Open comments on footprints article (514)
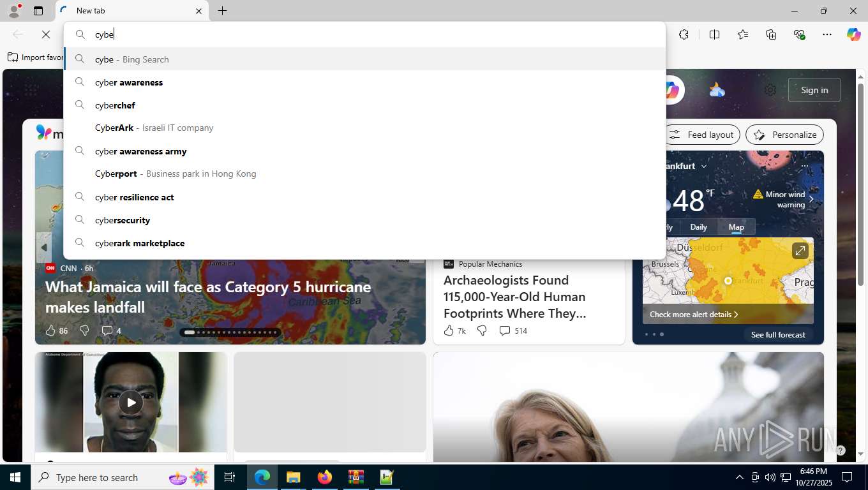Viewport: 868px width, 490px height. pos(513,330)
